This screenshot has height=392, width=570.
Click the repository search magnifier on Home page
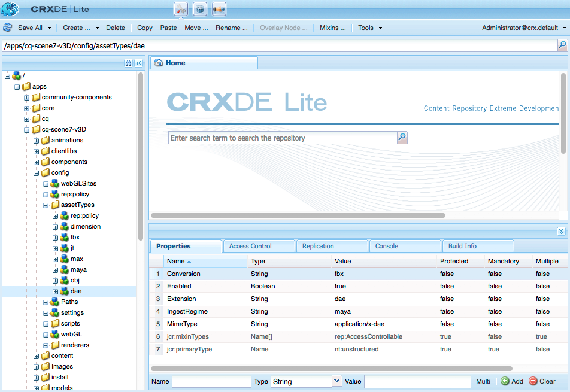click(402, 137)
